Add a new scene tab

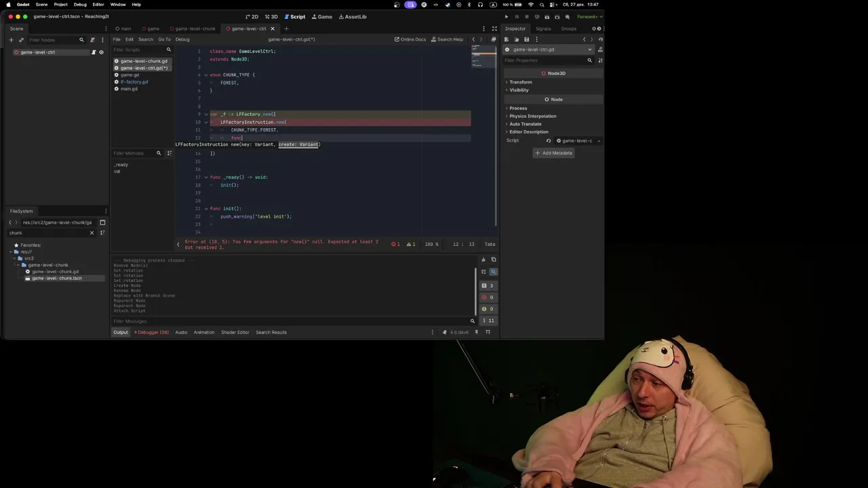point(286,28)
